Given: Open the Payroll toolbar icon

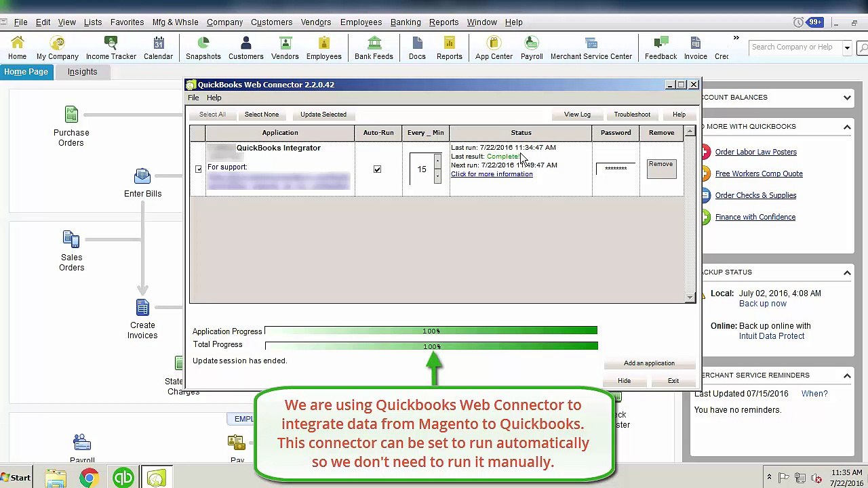Looking at the screenshot, I should pyautogui.click(x=532, y=48).
